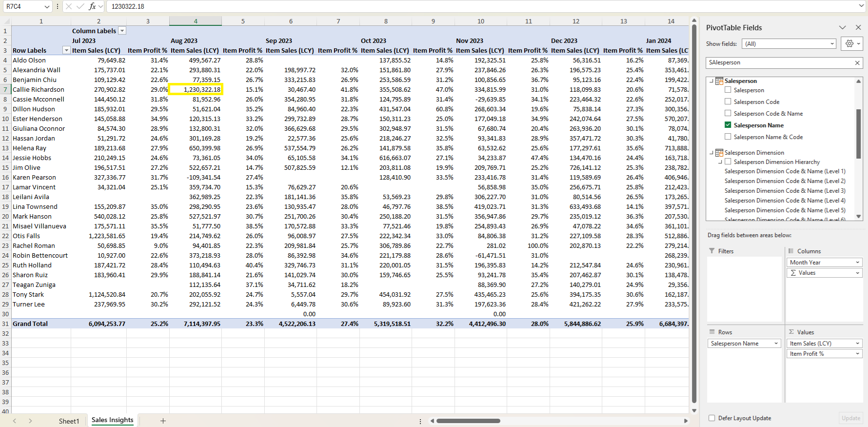The height and width of the screenshot is (427, 868).
Task: Click the horizontal scrollbar thumb
Action: tap(468, 421)
